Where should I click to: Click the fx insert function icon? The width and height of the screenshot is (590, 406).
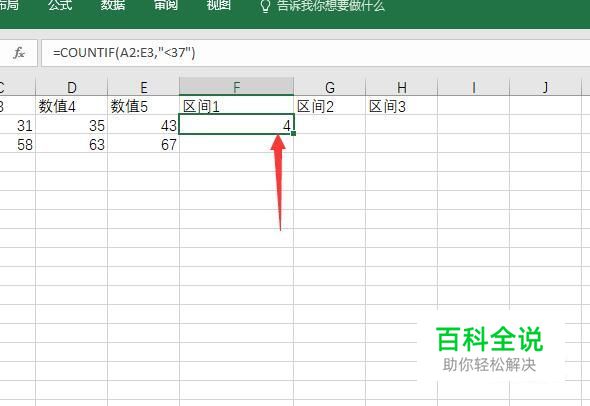tap(19, 53)
